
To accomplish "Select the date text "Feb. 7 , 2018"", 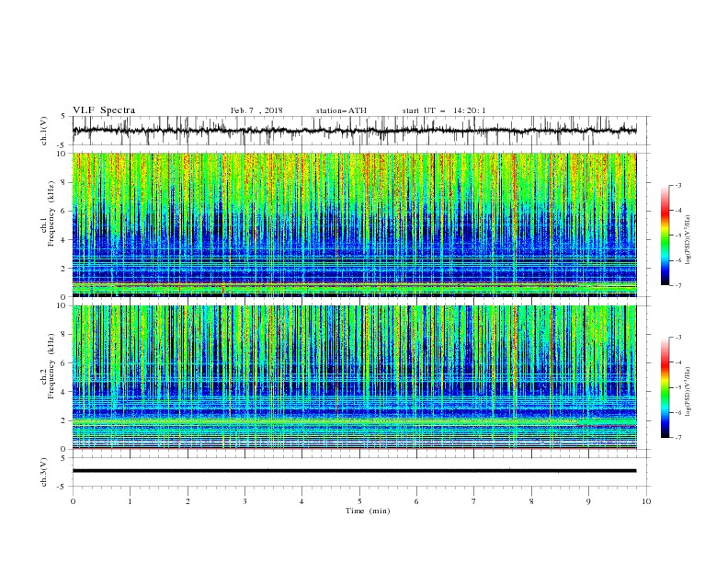I will (256, 110).
